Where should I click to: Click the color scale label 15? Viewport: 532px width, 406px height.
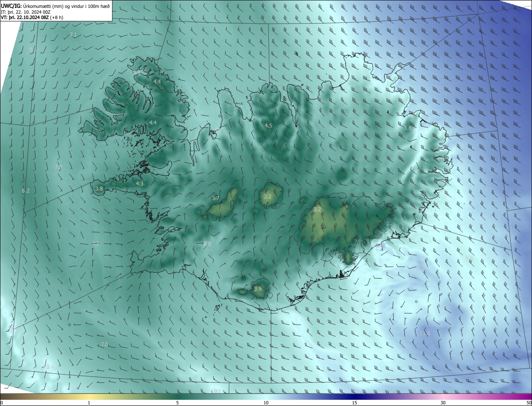tap(355, 403)
